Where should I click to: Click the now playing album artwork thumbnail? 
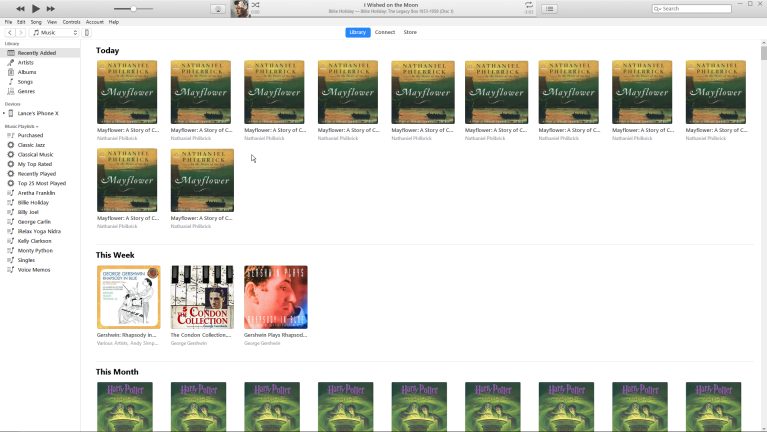[x=240, y=9]
